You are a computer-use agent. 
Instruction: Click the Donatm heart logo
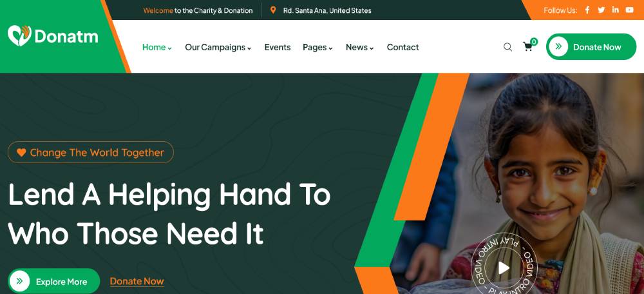(19, 35)
